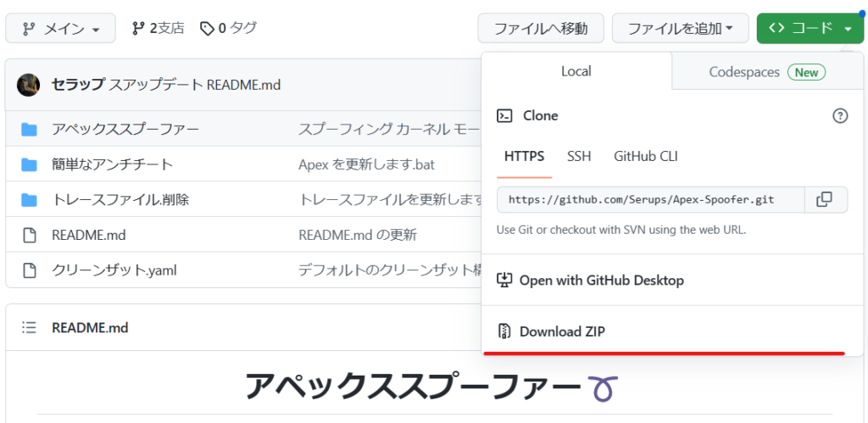This screenshot has height=423, width=868.
Task: Click the Download ZIP file icon
Action: pos(504,331)
